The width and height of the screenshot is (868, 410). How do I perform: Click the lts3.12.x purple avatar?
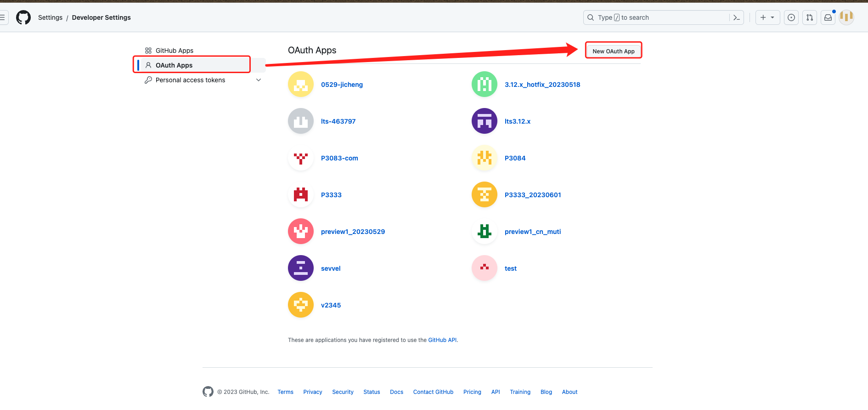coord(485,121)
